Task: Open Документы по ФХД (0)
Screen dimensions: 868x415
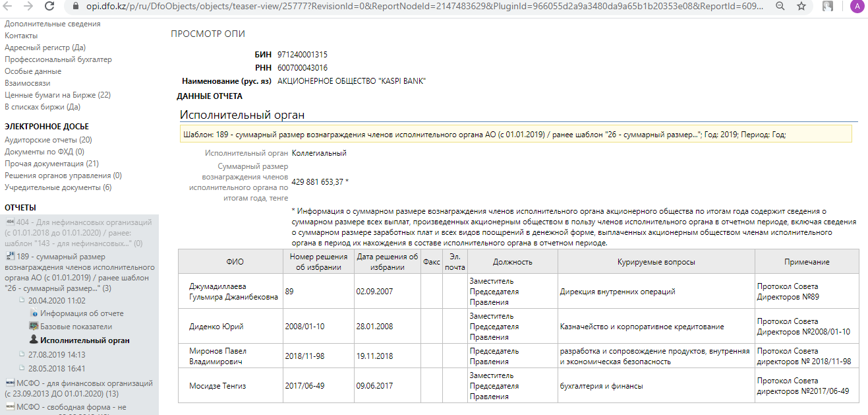Action: 44,152
